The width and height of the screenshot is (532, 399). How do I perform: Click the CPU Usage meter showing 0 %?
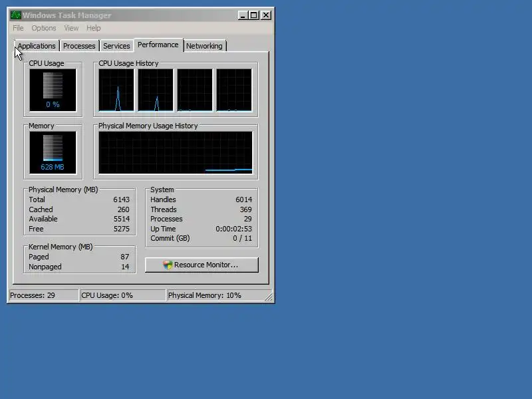point(53,90)
